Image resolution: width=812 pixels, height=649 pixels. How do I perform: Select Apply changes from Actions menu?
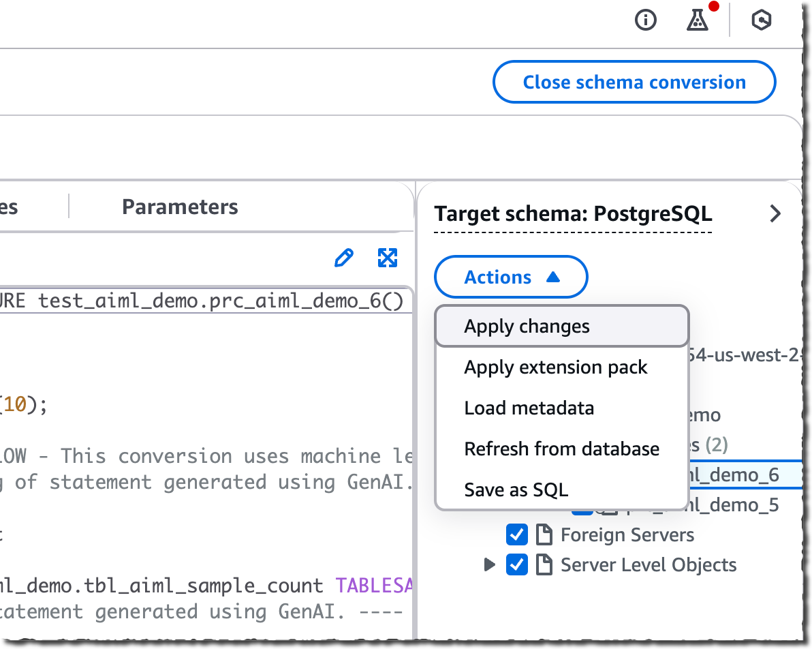click(x=527, y=327)
